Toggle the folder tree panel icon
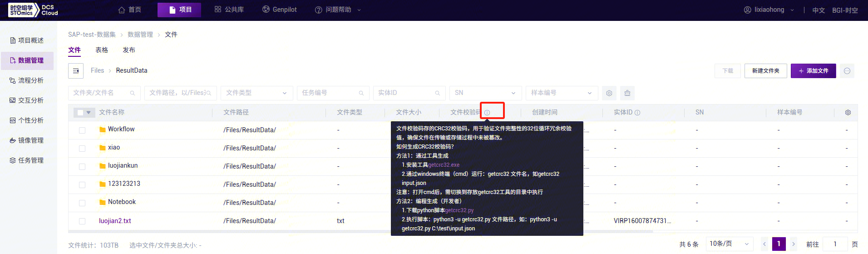The height and width of the screenshot is (254, 868). click(76, 71)
